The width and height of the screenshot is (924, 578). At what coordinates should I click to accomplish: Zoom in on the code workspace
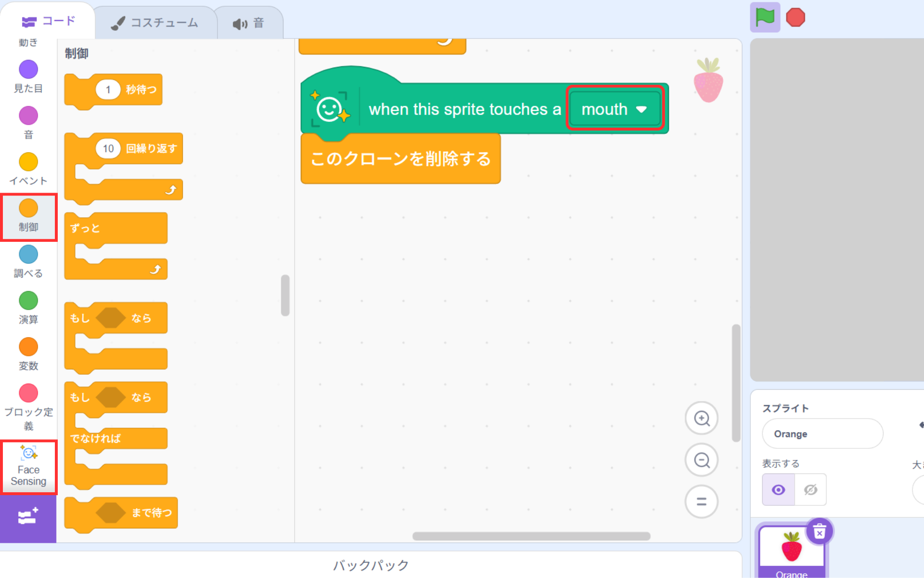[x=701, y=418]
